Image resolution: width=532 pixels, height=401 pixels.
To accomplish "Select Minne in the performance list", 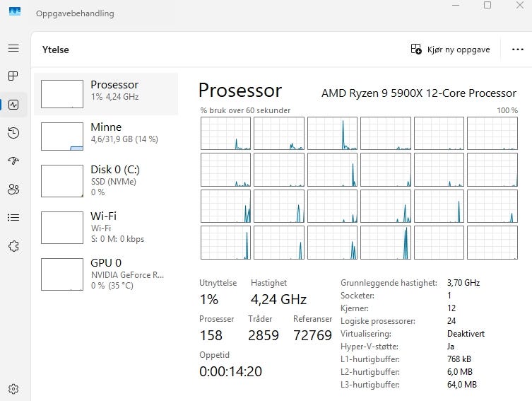I will pos(106,136).
